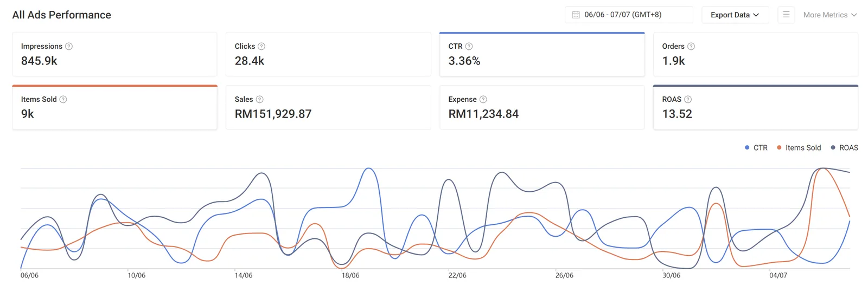Click the 26/06 axis label
The height and width of the screenshot is (292, 868).
click(x=564, y=276)
